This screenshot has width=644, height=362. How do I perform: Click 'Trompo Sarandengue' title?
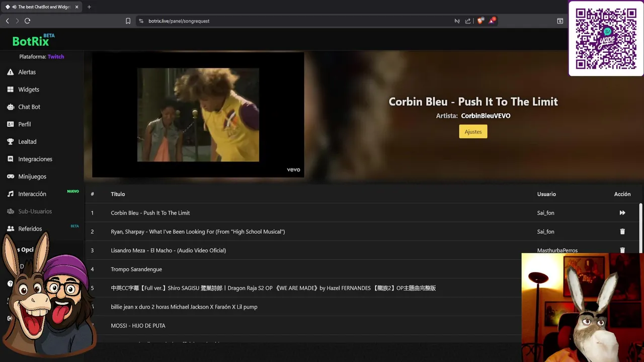tap(136, 269)
